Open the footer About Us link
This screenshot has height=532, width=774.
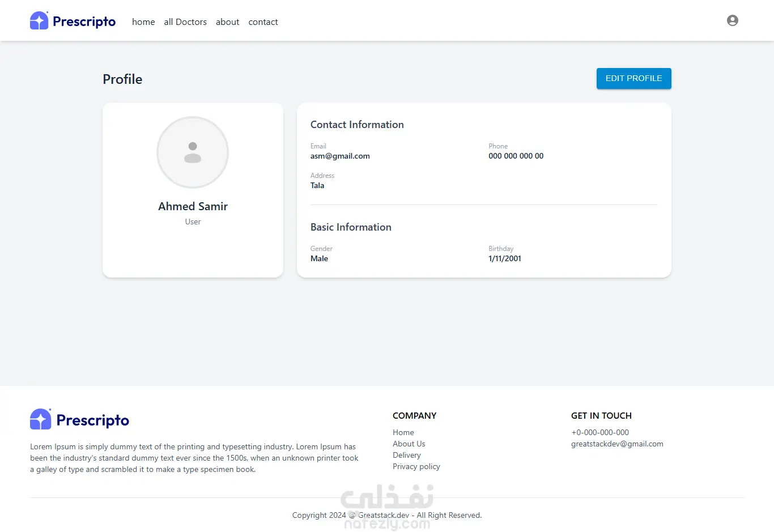(x=409, y=444)
